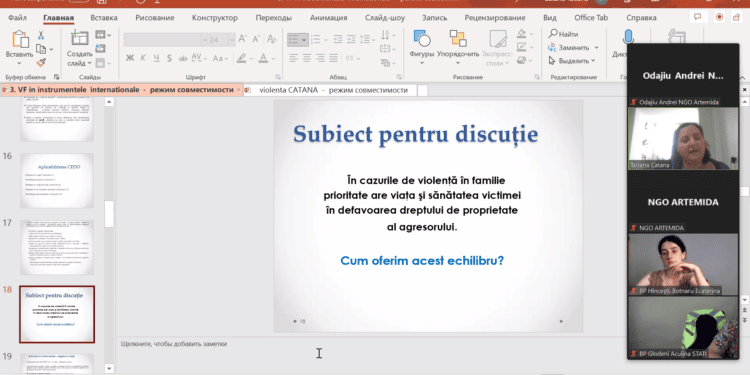
Task: Click the Cut scissors icon
Action: pyautogui.click(x=41, y=35)
